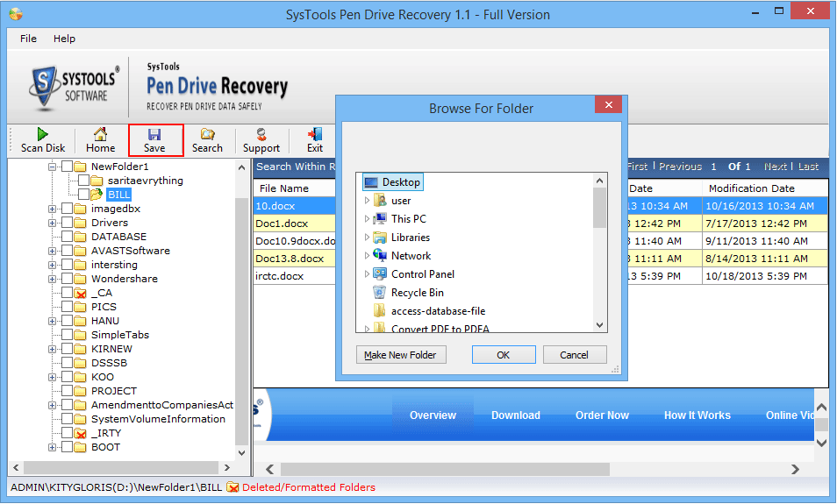Open the Help menu
This screenshot has height=504, width=837.
[64, 39]
